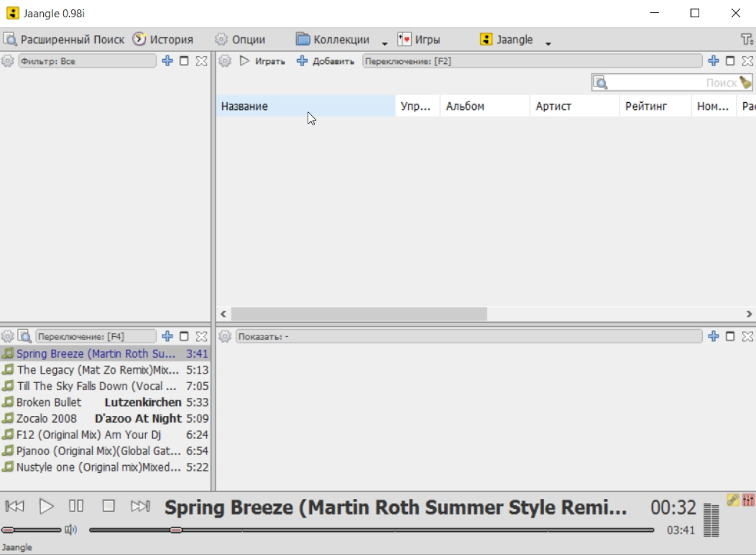This screenshot has height=555, width=756.
Task: Click the Jaangle toolbar button
Action: (x=506, y=40)
